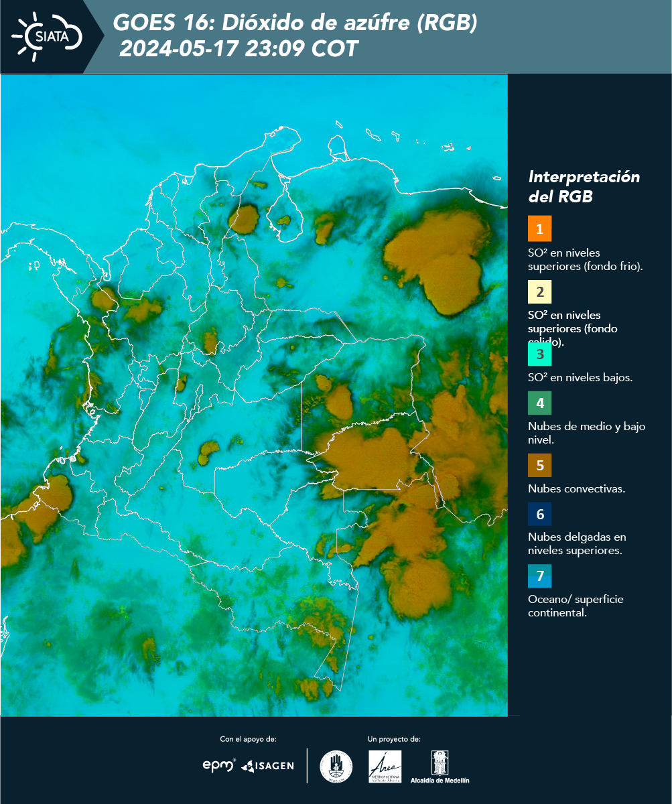
Task: Click 'Oceano/ superficie continental.' legend text
Action: [x=576, y=606]
